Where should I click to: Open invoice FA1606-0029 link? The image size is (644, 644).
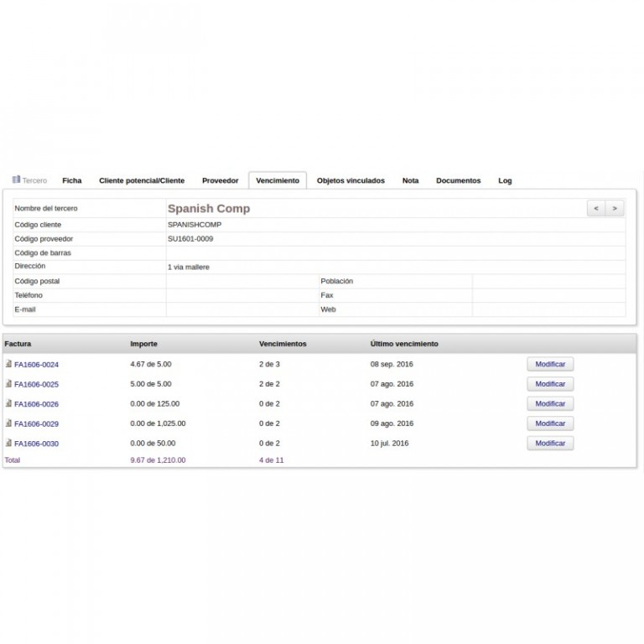37,423
